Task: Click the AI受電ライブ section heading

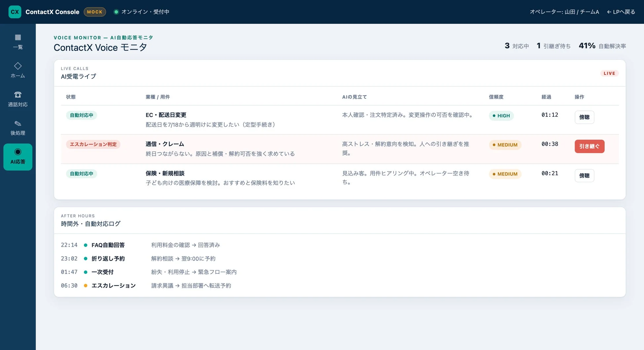Action: [78, 76]
